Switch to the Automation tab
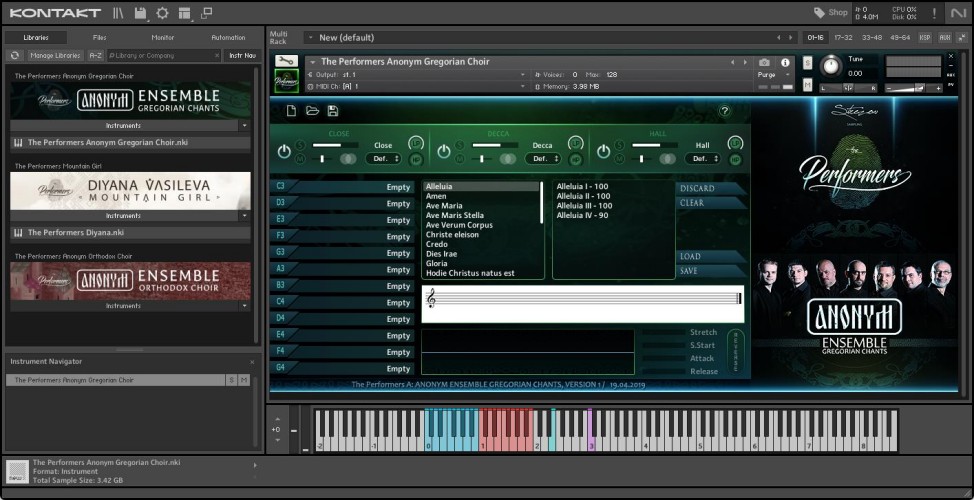Viewport: 974px width, 500px height. pyautogui.click(x=227, y=37)
